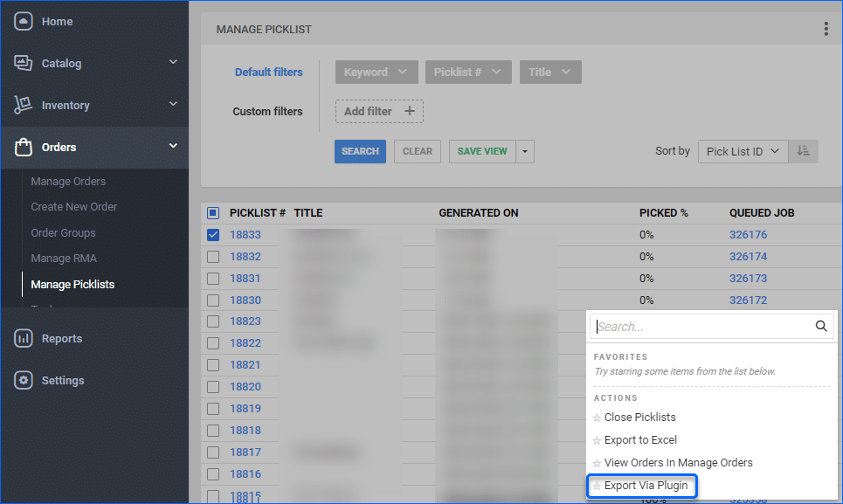Viewport: 843px width, 504px height.
Task: Click the Search input field in the actions popup
Action: 699,326
